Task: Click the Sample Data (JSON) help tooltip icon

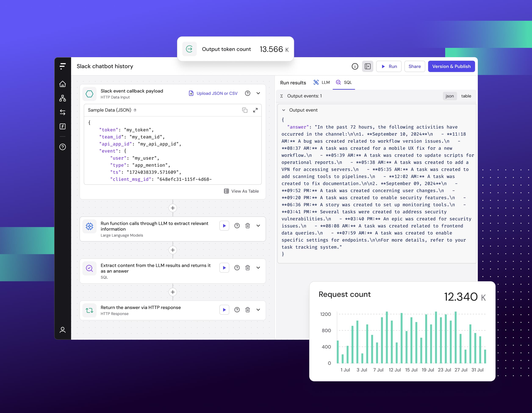Action: click(135, 110)
